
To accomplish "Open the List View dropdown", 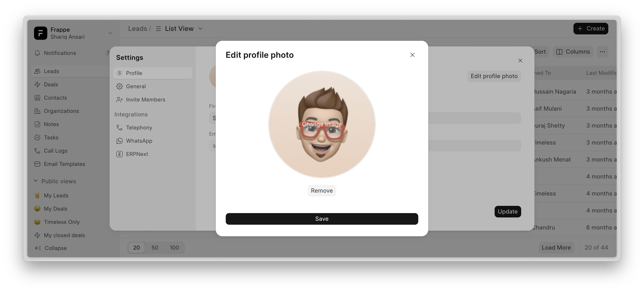I will pyautogui.click(x=179, y=29).
